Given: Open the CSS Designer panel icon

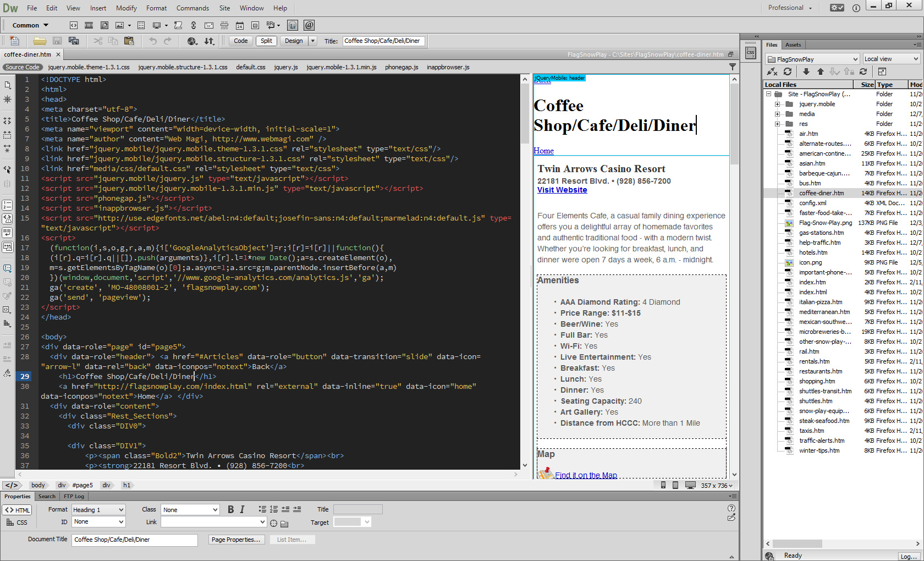Looking at the screenshot, I should (x=751, y=53).
